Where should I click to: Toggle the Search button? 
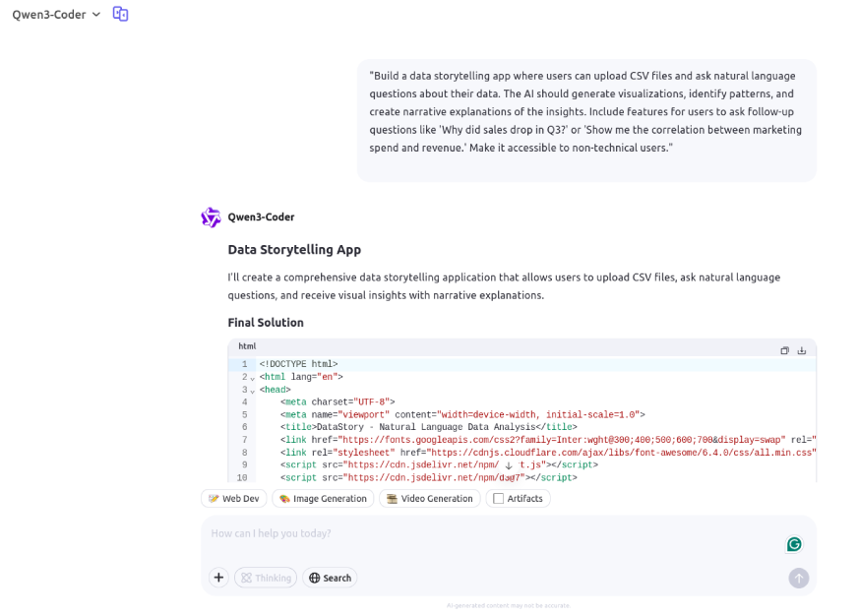[330, 578]
